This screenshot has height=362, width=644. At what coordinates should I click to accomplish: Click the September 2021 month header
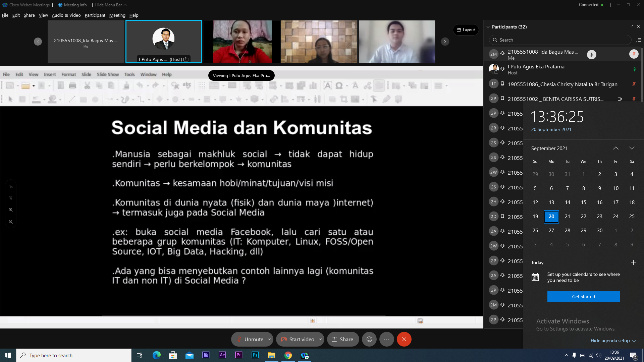(x=549, y=148)
